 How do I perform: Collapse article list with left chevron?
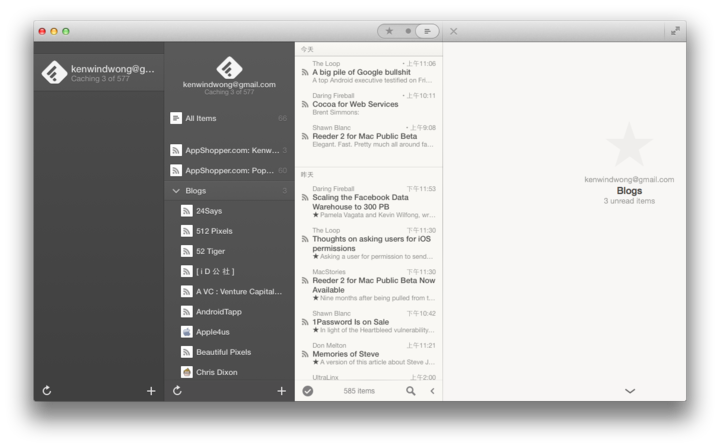tap(432, 391)
